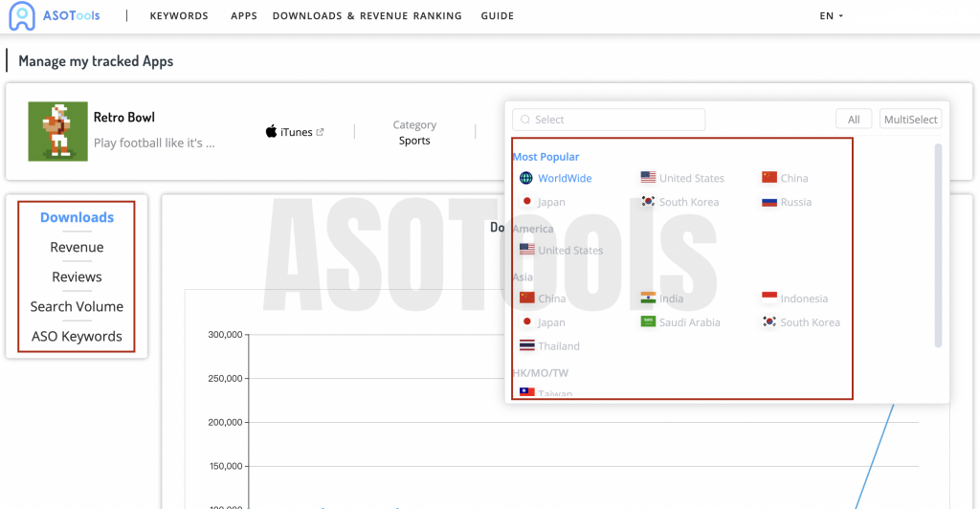980x509 pixels.
Task: Switch to the ASO Keywords tab
Action: coord(77,337)
